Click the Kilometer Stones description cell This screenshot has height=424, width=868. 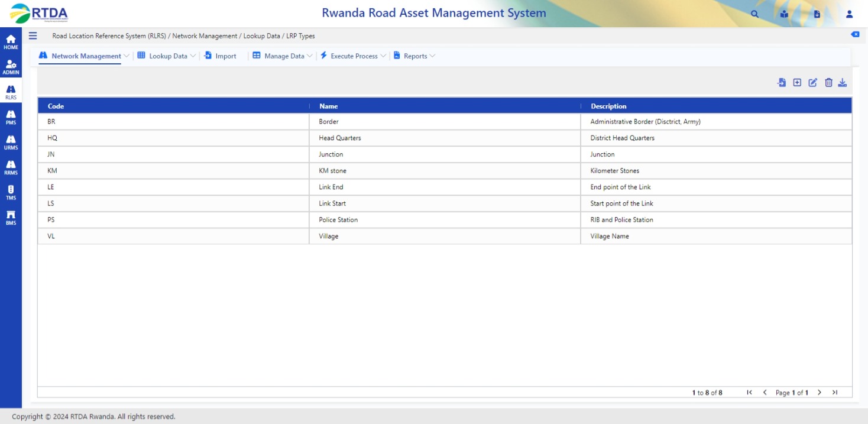pos(717,171)
